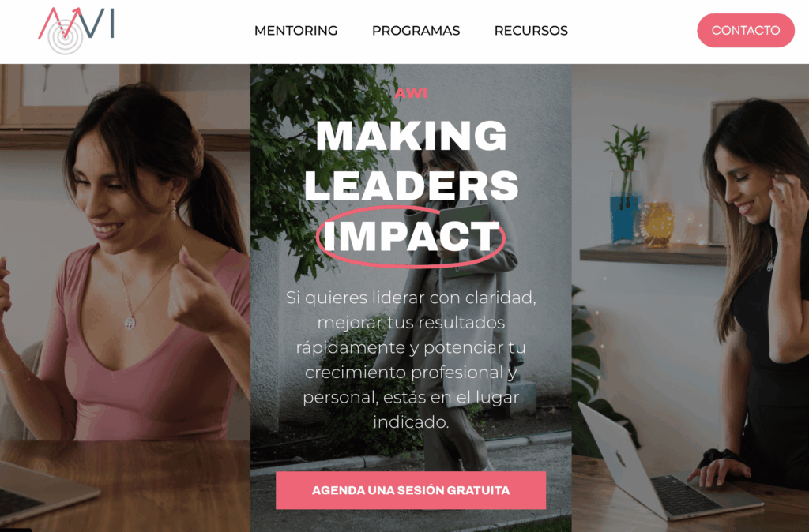Open the MENTORING menu item
809x532 pixels.
pyautogui.click(x=295, y=31)
